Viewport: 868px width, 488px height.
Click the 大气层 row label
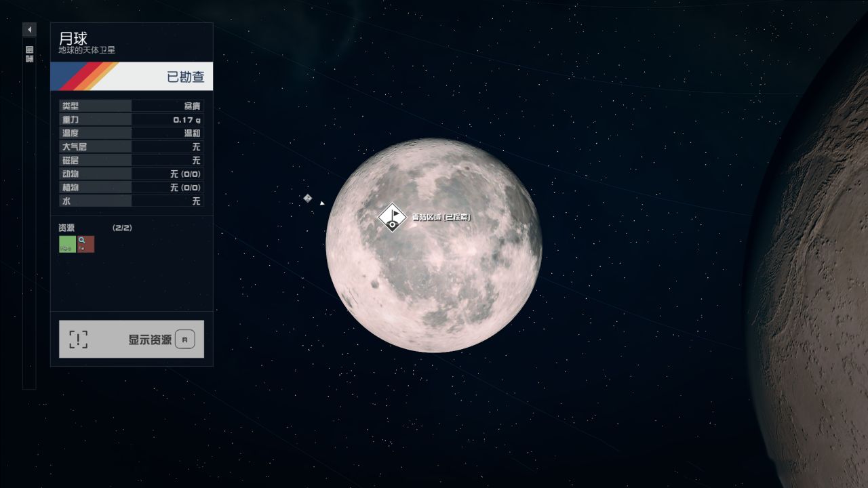74,146
